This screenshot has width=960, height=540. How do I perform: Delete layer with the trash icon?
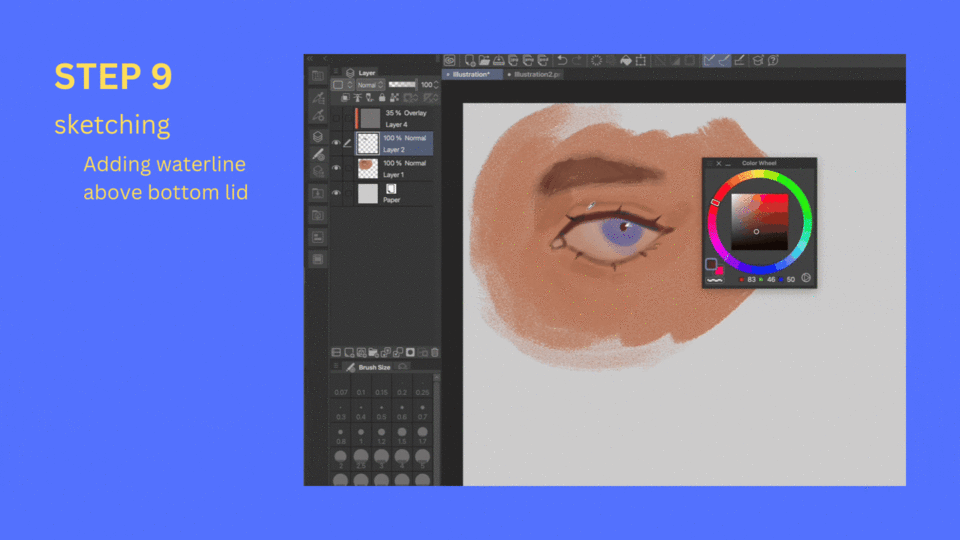click(x=435, y=352)
